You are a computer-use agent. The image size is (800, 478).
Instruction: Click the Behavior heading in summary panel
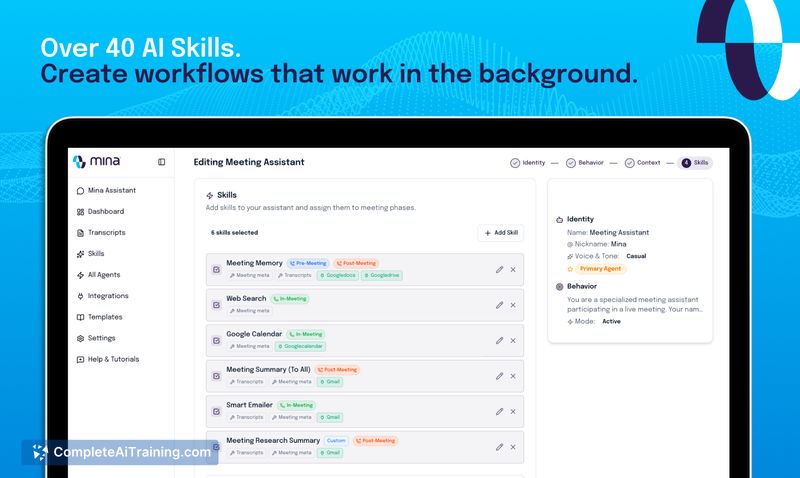(582, 286)
